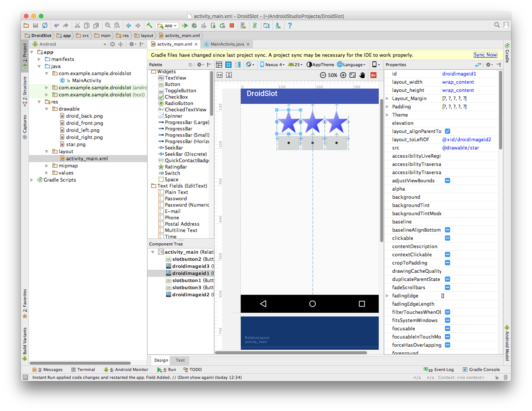Open API level 25 dropdown
Screen dimensions: 532x411
(295, 65)
